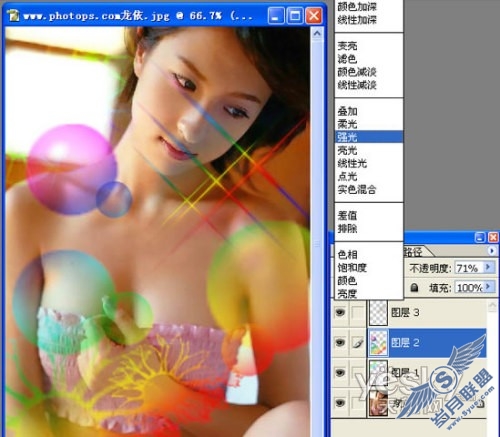Select background layer thumbnail
The image size is (500, 437).
pyautogui.click(x=378, y=403)
